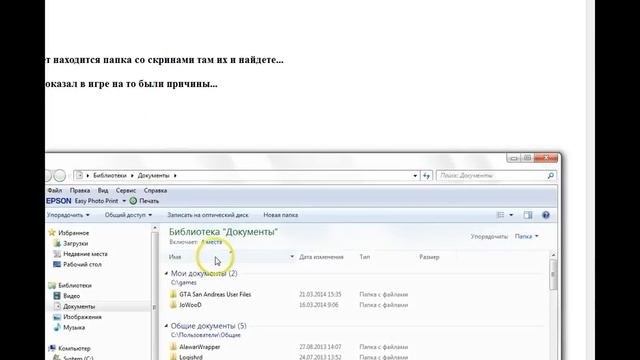Click the EPSON logo in toolbar
The width and height of the screenshot is (640, 360).
59,201
